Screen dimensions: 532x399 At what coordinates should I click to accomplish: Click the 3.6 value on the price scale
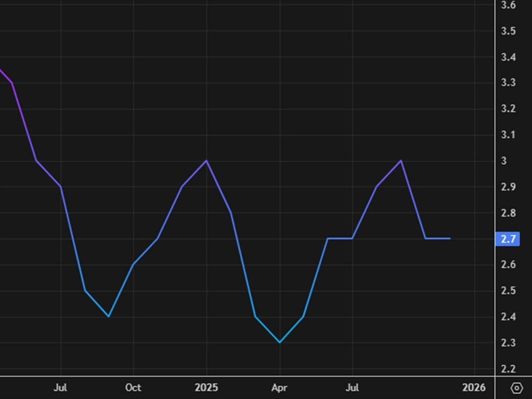click(x=508, y=6)
